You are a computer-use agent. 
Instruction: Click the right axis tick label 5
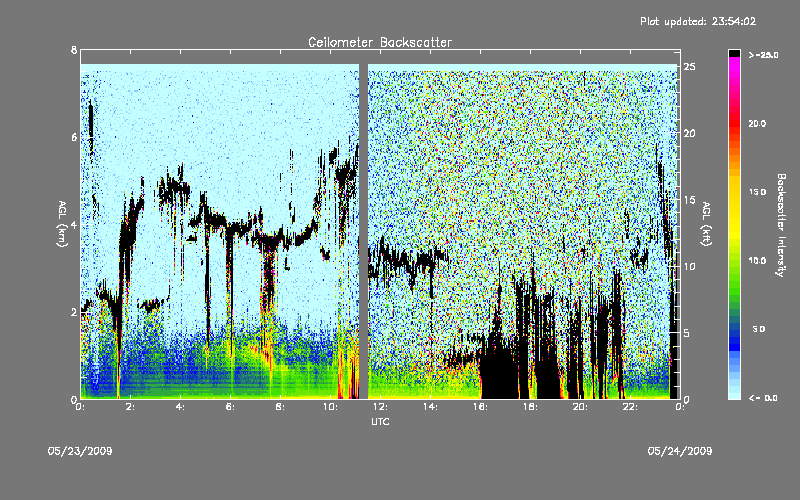point(687,333)
